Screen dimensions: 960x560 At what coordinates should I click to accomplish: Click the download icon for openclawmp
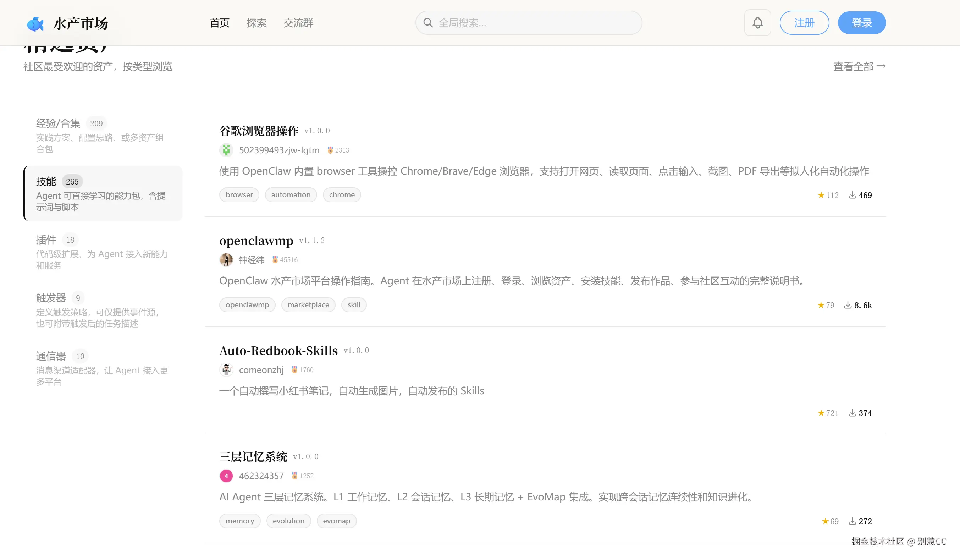[x=848, y=305]
